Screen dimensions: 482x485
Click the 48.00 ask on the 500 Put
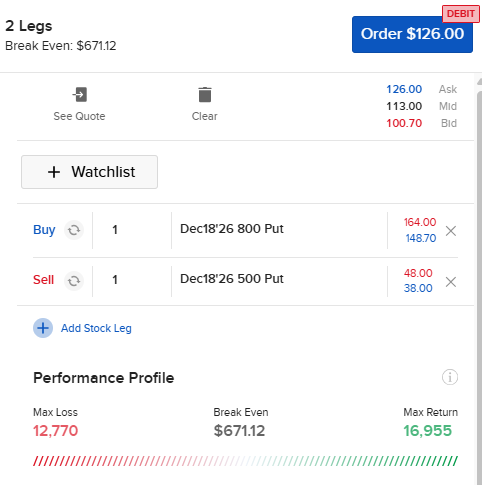tap(418, 273)
